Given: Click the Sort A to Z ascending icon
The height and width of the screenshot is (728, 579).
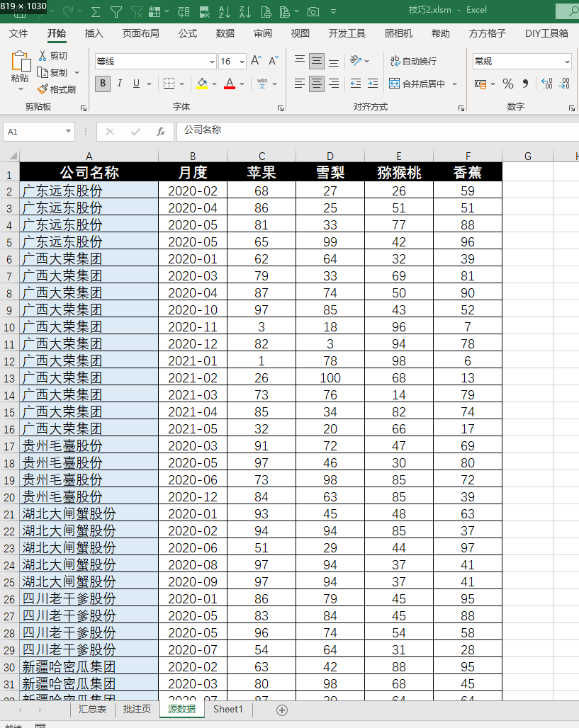Looking at the screenshot, I should tap(225, 12).
